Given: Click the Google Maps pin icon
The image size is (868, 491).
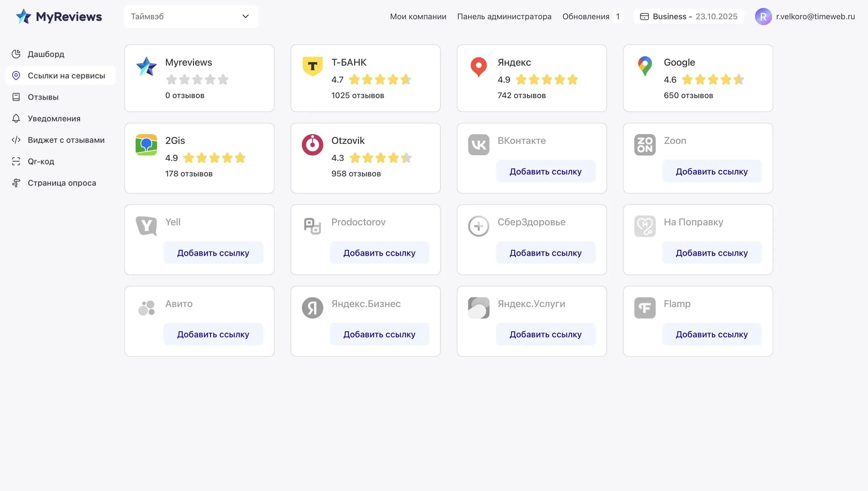Looking at the screenshot, I should tap(645, 66).
